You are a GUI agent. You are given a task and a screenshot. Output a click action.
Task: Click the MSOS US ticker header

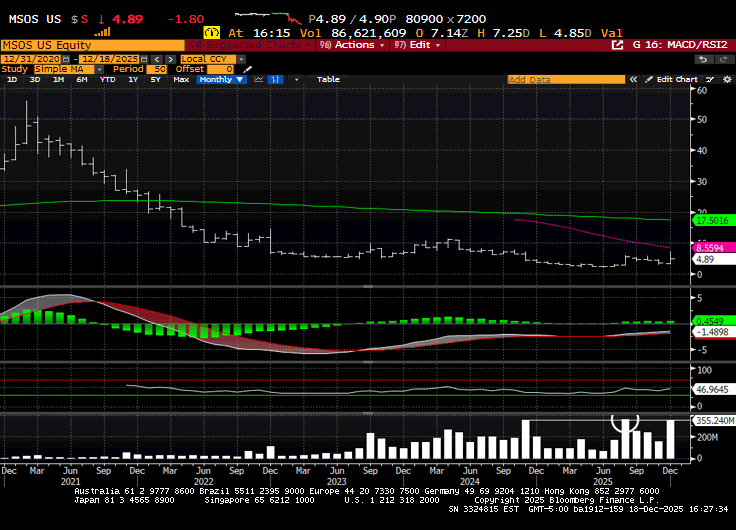pyautogui.click(x=35, y=19)
